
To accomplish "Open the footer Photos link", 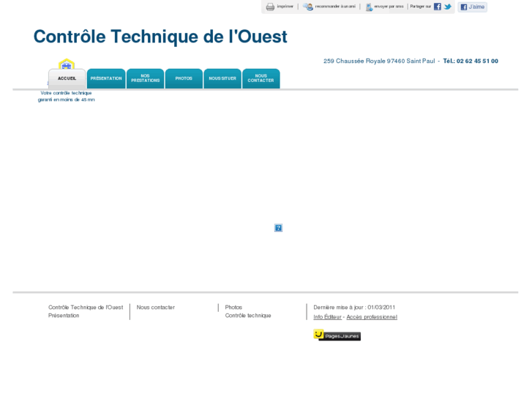I will pyautogui.click(x=233, y=307).
